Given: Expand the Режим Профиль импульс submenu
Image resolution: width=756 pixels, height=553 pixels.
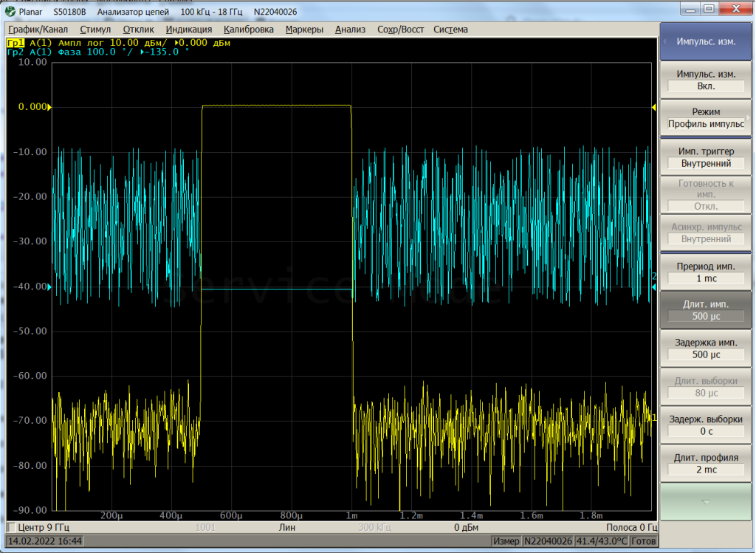Looking at the screenshot, I should [x=705, y=118].
